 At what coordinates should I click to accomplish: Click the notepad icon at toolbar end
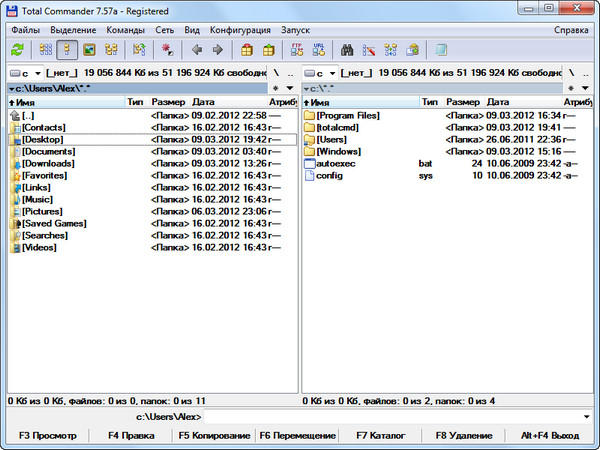click(x=441, y=49)
